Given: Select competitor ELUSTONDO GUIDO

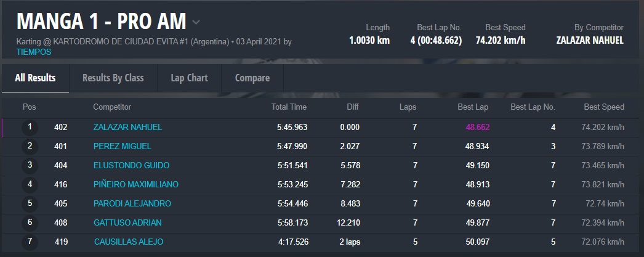Looking at the screenshot, I should pos(131,166).
